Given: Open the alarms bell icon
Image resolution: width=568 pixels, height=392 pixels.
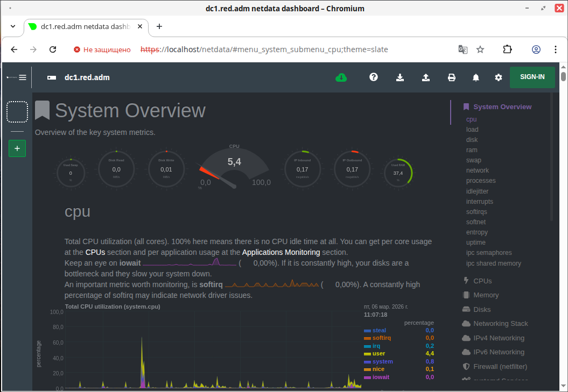Looking at the screenshot, I should coord(476,77).
